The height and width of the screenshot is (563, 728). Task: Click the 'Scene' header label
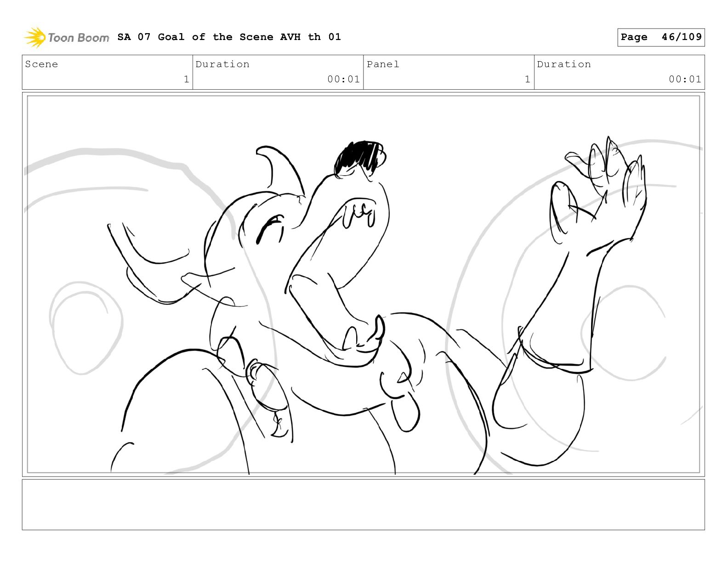click(x=41, y=64)
